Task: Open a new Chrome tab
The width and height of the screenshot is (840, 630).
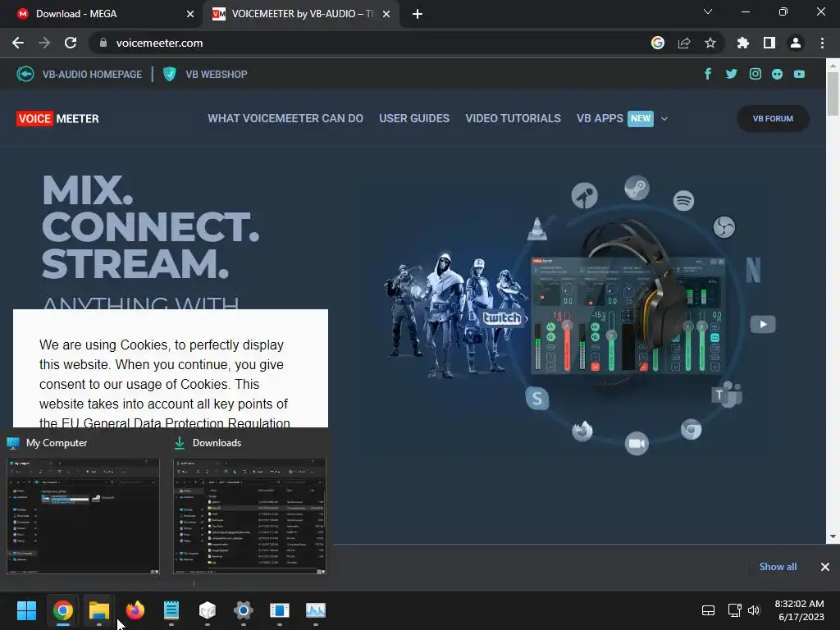Action: [x=418, y=14]
